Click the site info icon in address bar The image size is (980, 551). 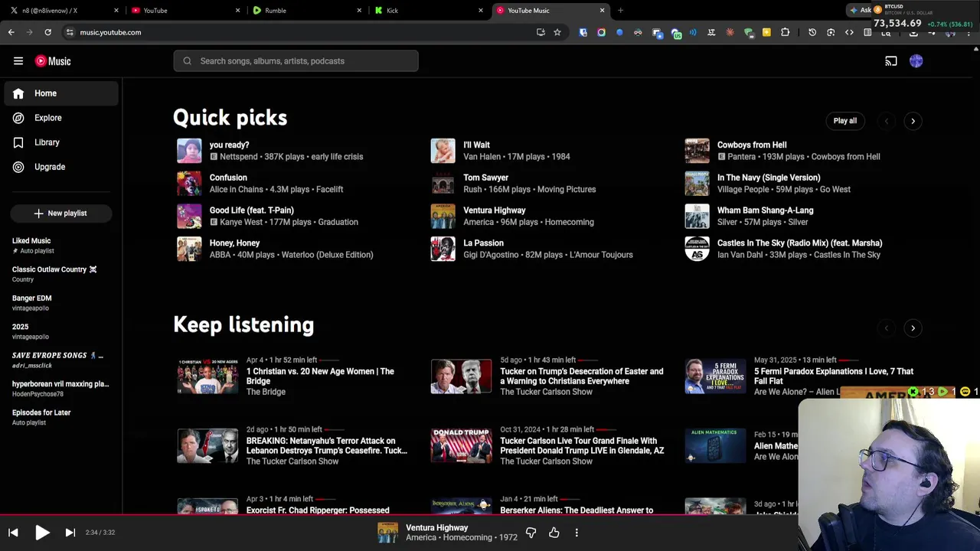pyautogui.click(x=70, y=32)
